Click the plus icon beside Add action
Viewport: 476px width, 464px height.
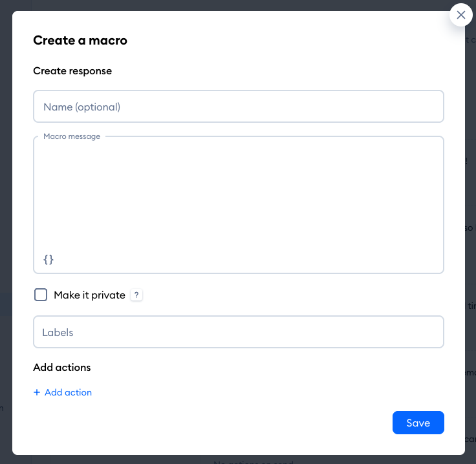point(37,392)
